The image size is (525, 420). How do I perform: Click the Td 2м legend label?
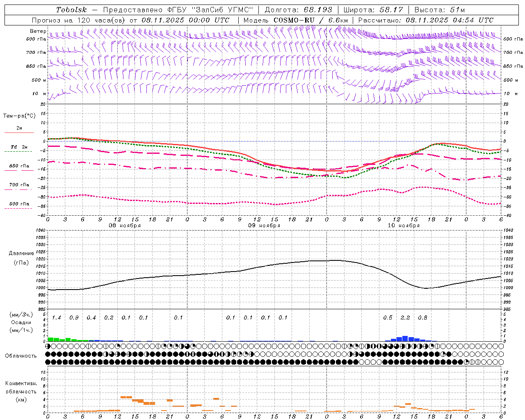click(x=19, y=147)
